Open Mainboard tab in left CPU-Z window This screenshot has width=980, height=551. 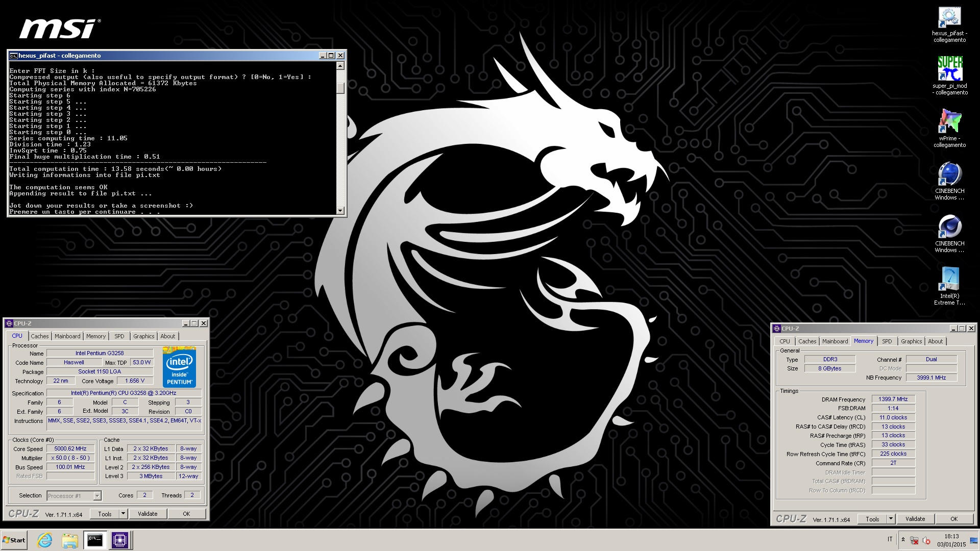pyautogui.click(x=67, y=336)
